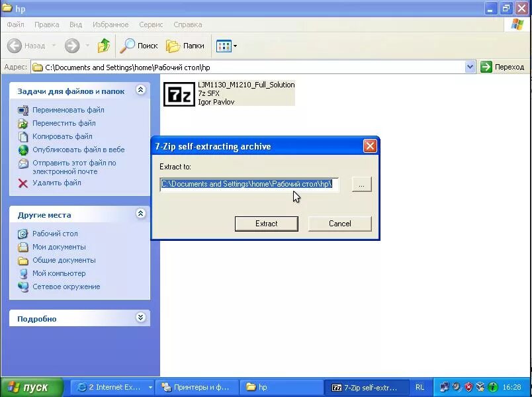Collapse the Задачи для файлов и папок panel

coord(141,90)
